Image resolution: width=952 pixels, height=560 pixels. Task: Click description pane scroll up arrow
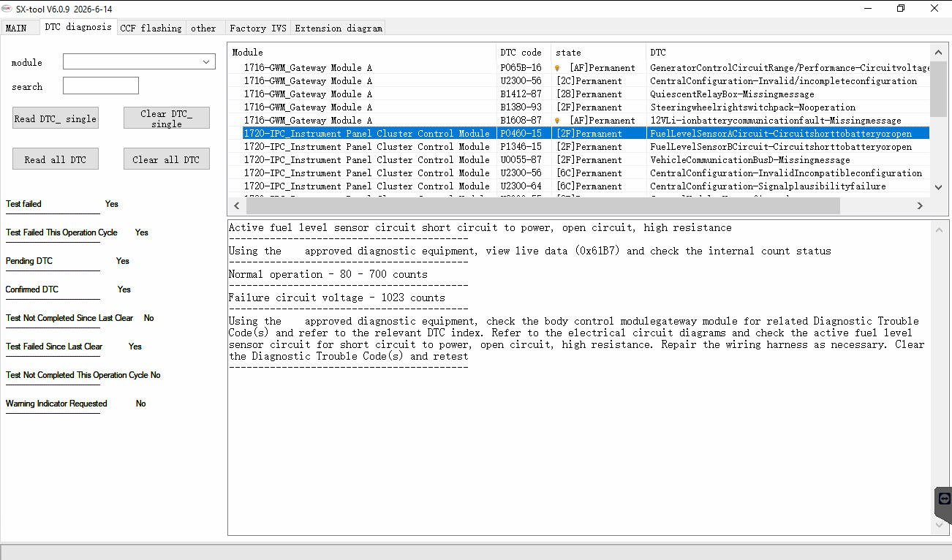point(939,230)
